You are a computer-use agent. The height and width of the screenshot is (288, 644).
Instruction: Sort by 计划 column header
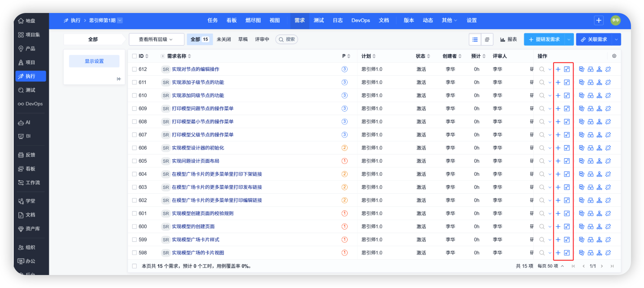368,56
